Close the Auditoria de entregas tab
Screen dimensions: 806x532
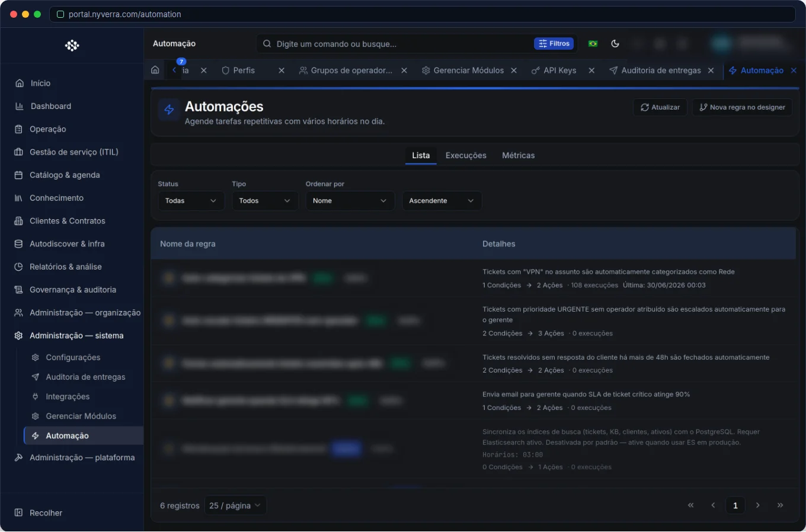click(711, 70)
